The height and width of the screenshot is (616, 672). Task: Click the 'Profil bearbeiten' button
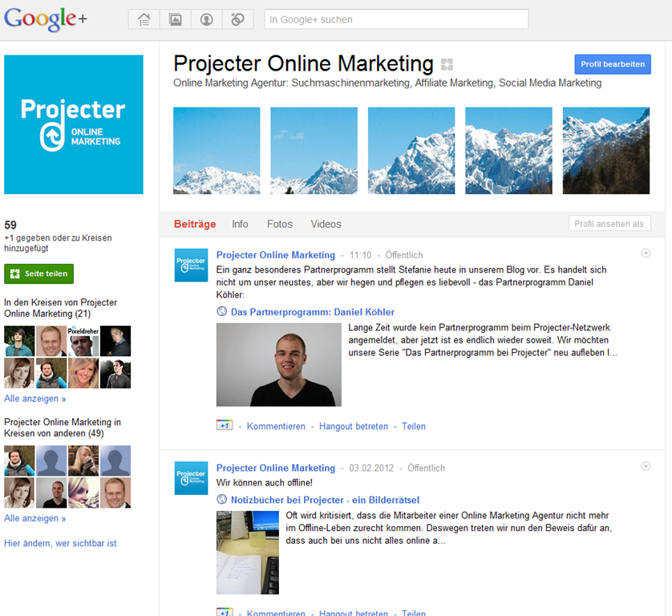pyautogui.click(x=613, y=64)
